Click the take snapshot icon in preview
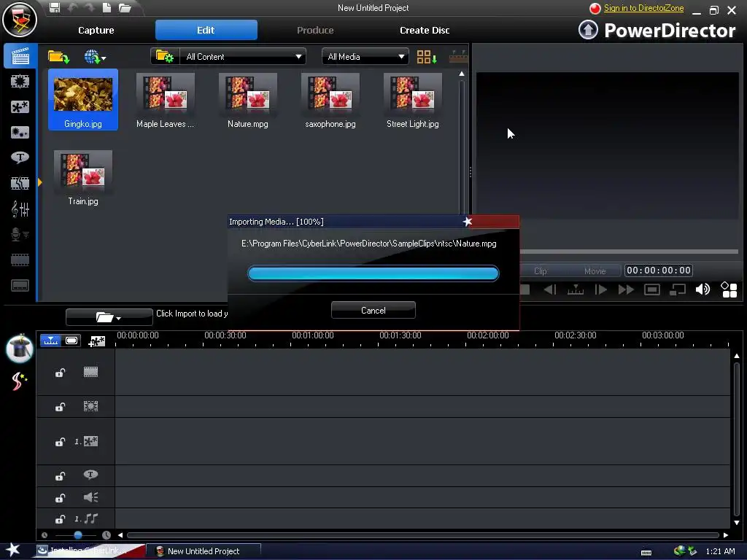Viewport: 747px width, 560px height. tap(678, 289)
